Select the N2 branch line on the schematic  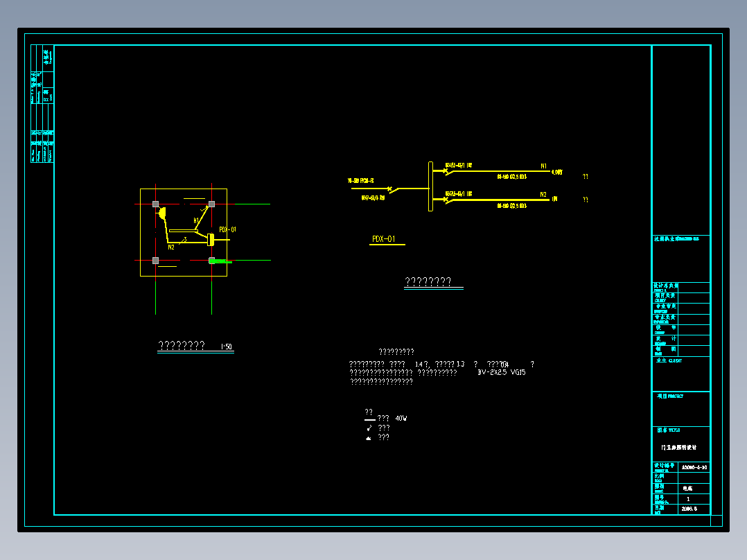click(x=501, y=200)
